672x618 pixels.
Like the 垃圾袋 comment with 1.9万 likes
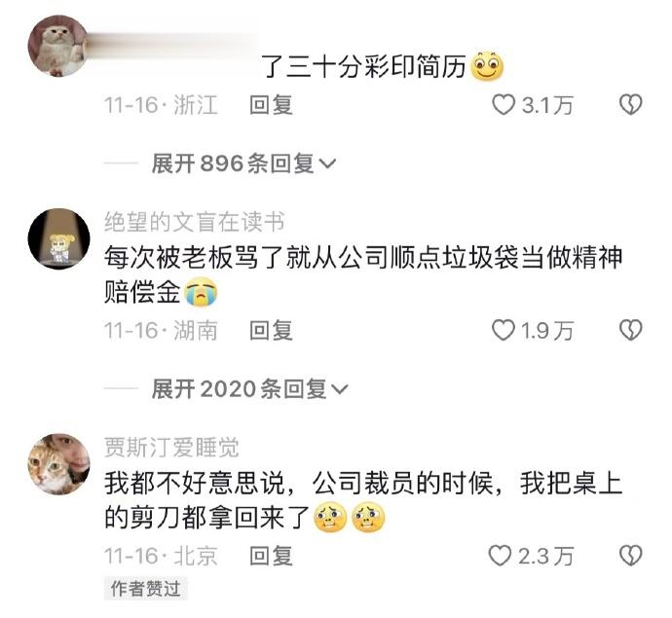click(x=503, y=330)
